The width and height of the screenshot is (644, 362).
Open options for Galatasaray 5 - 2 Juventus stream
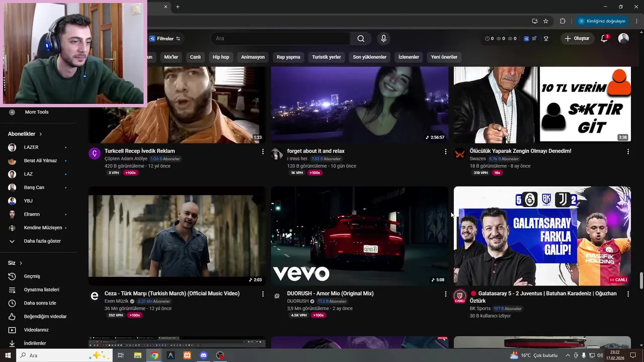click(x=628, y=294)
